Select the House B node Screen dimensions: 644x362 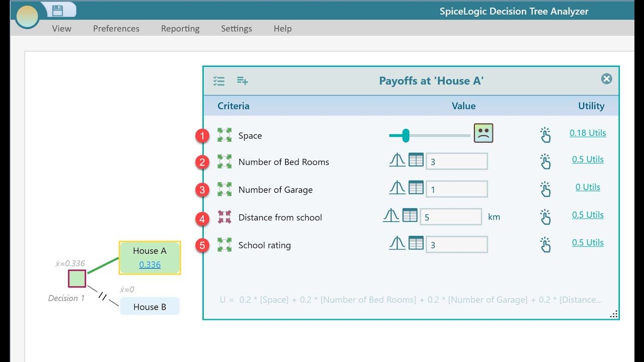tap(149, 306)
